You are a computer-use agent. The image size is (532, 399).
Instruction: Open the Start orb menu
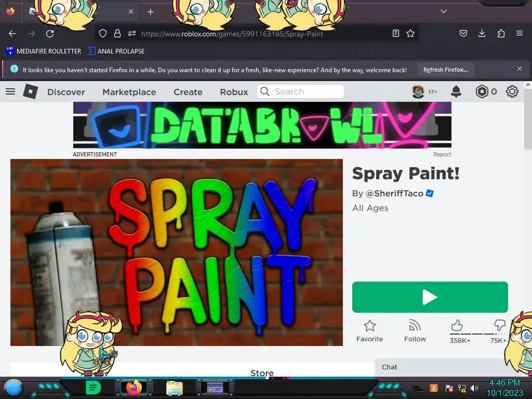[14, 388]
